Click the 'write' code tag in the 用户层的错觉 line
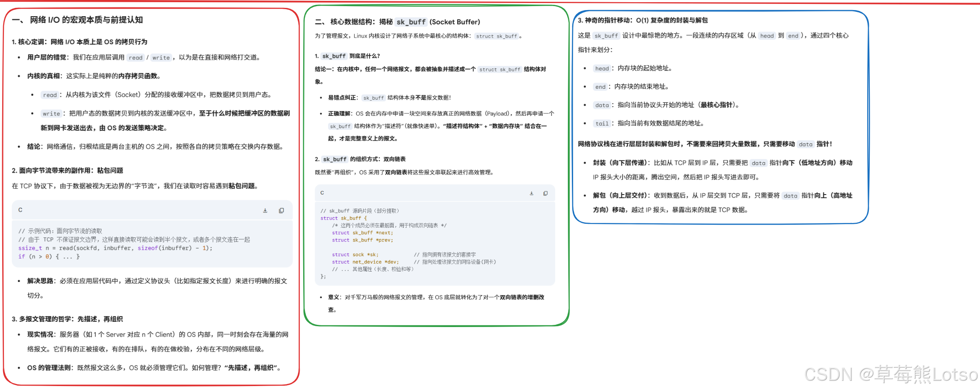Image resolution: width=980 pixels, height=390 pixels. tap(161, 57)
